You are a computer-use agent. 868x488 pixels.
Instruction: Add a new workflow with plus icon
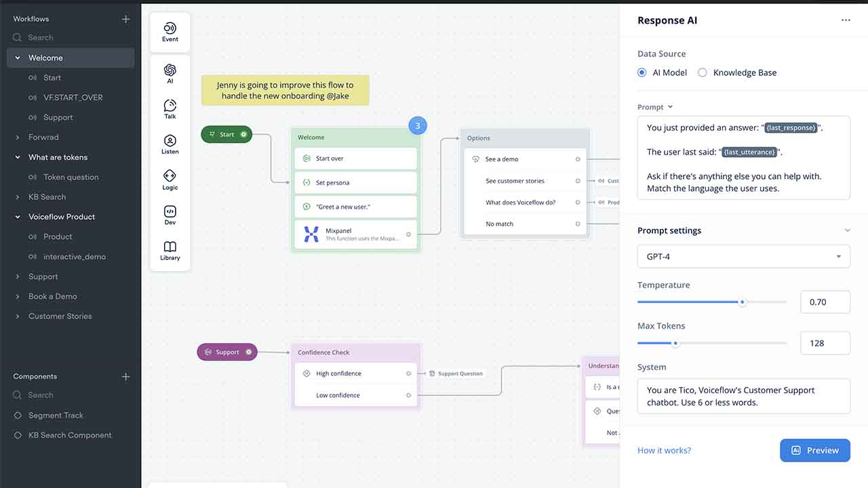(125, 19)
